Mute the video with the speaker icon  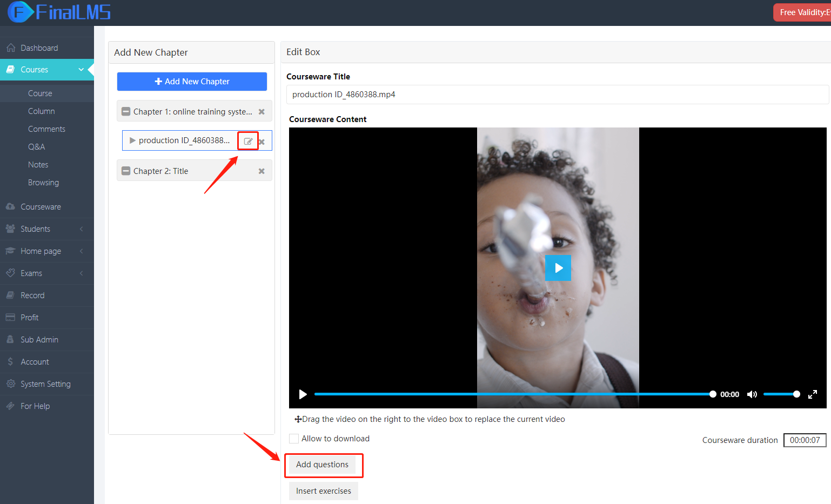tap(752, 394)
